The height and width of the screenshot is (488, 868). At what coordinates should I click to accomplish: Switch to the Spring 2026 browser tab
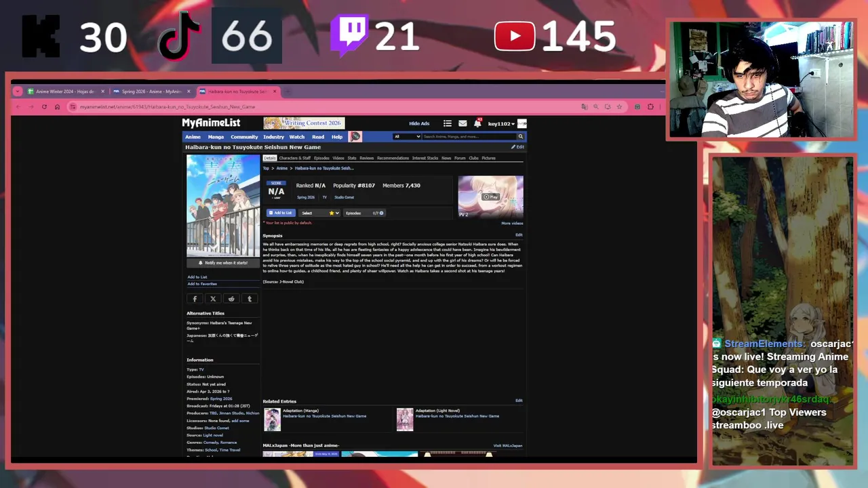(152, 91)
